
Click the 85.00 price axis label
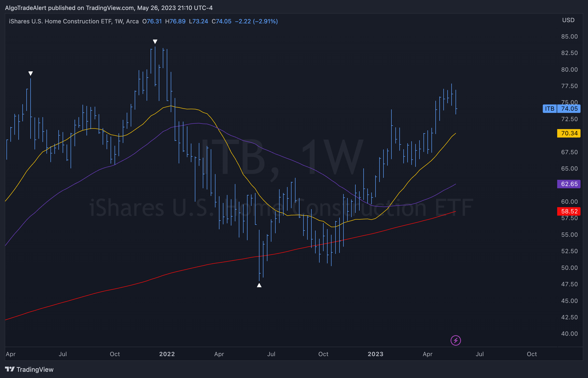[x=569, y=37]
